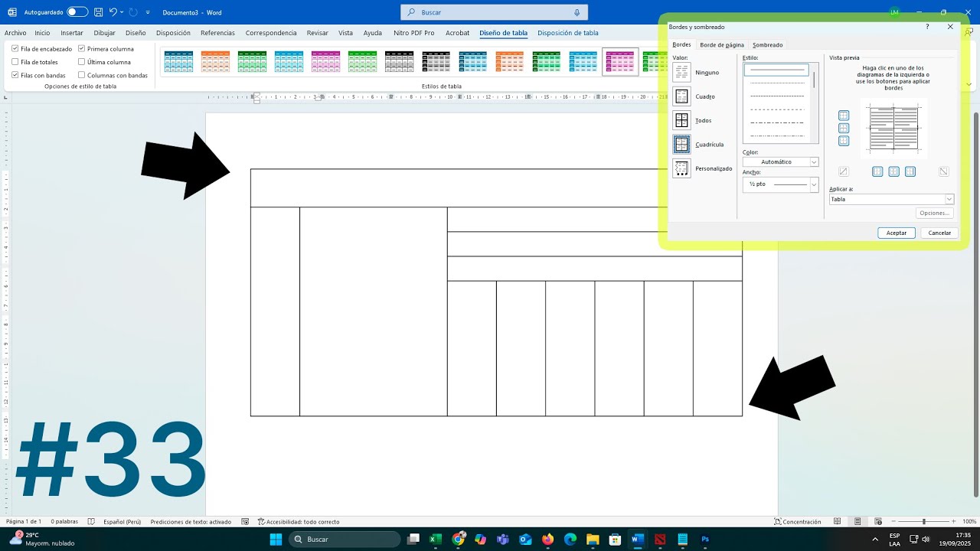
Task: Click the Undo arrow icon
Action: pos(113,12)
